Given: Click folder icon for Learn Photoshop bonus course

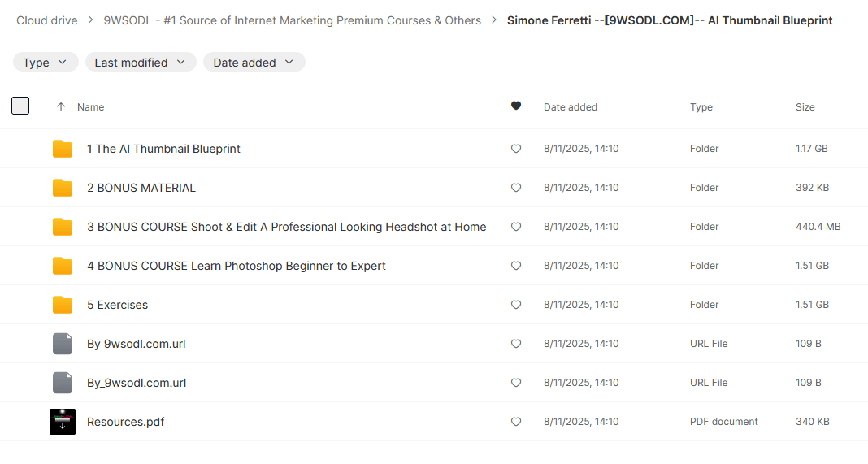Looking at the screenshot, I should pyautogui.click(x=63, y=266).
